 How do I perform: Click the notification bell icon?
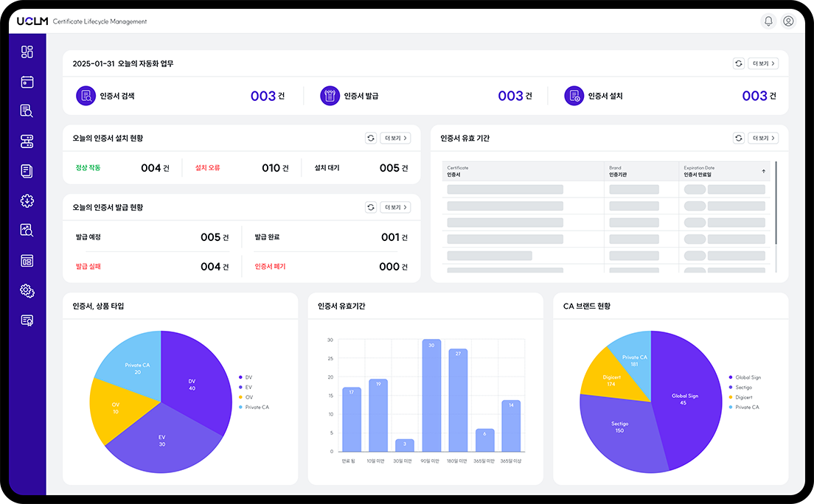coord(768,21)
